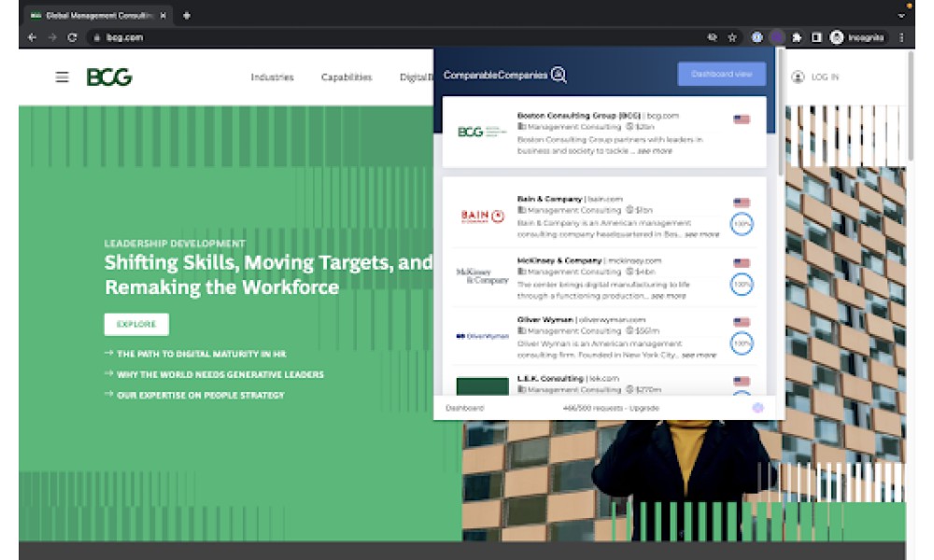Click the EXPLORE button

[x=136, y=325]
